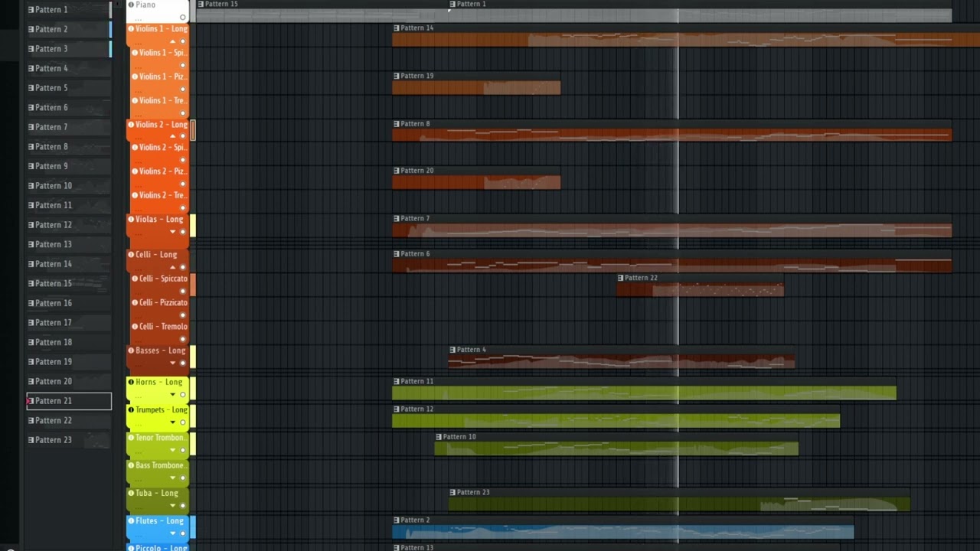The height and width of the screenshot is (551, 980).
Task: Click the Pattern 15 clip on Piano track
Action: pyautogui.click(x=322, y=11)
